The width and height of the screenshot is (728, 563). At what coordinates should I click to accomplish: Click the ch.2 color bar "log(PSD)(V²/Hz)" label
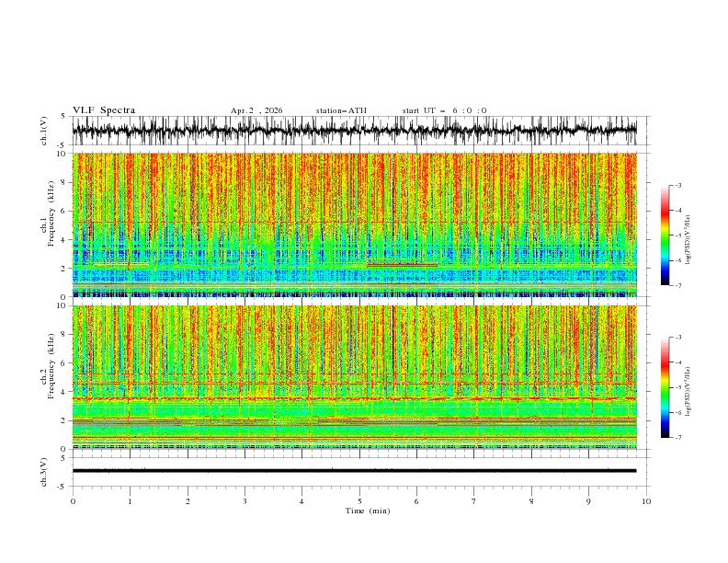(x=688, y=392)
